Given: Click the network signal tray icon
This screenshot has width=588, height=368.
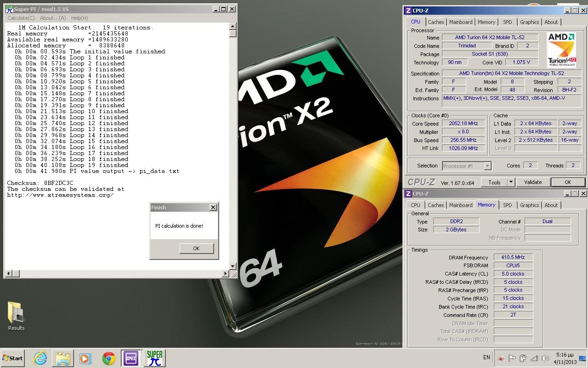Looking at the screenshot, I should 534,358.
